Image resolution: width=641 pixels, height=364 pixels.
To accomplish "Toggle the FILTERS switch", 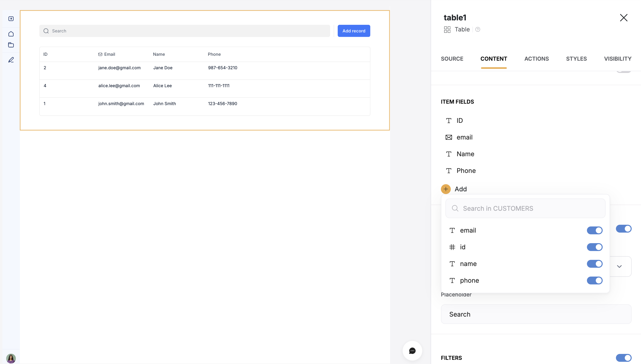I will (624, 358).
